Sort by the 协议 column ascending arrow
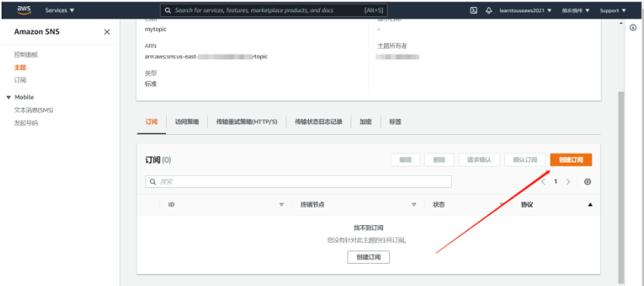This screenshot has height=286, width=644. (590, 204)
